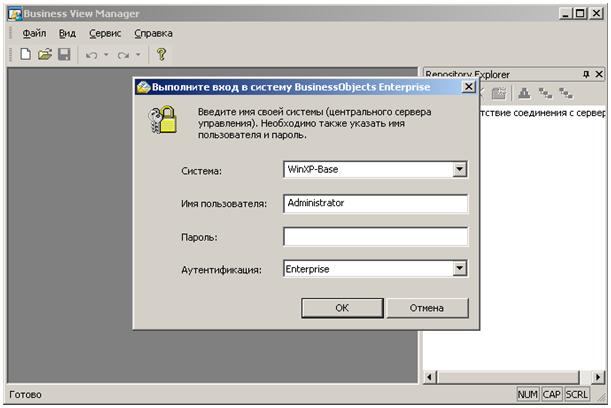This screenshot has height=408, width=611.
Task: Click the Repository Explorer scroll left arrow
Action: point(430,377)
